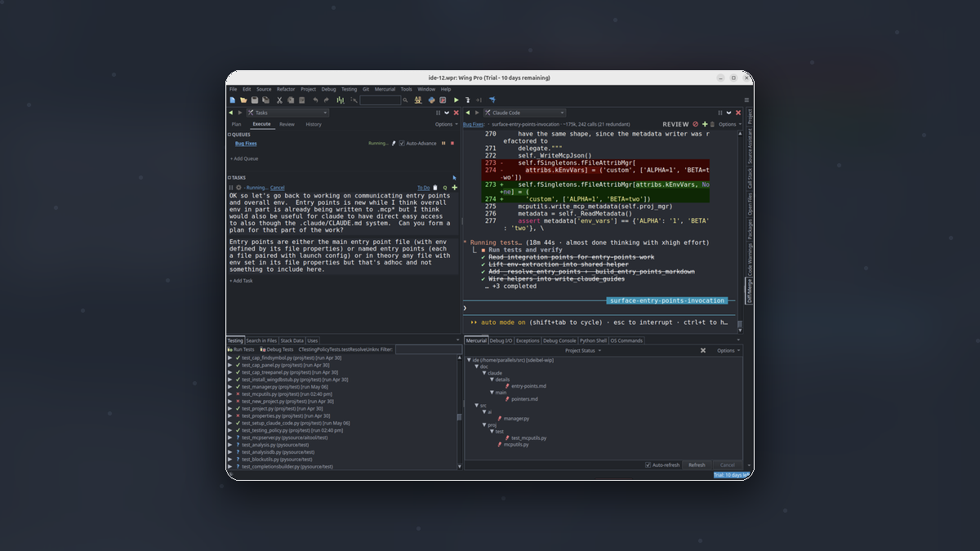Open the Refactor menu
The height and width of the screenshot is (551, 980).
click(x=286, y=89)
